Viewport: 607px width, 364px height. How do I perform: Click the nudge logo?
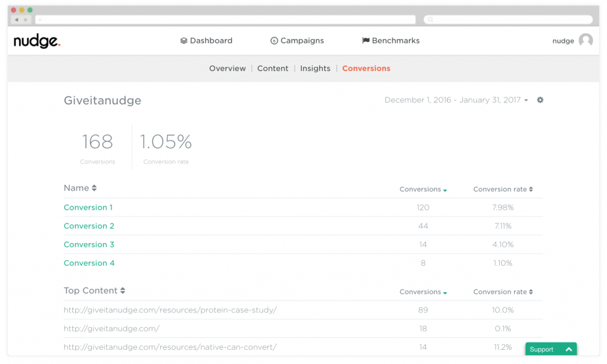click(x=36, y=41)
